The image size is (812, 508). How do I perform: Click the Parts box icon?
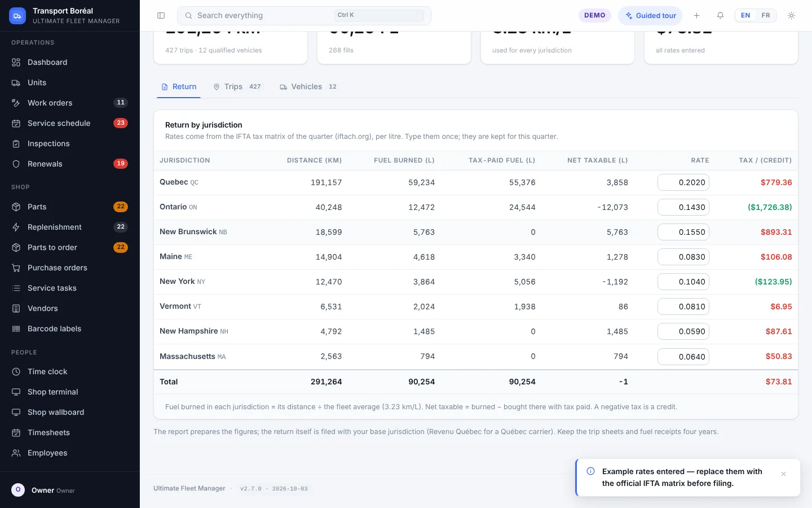(x=16, y=207)
